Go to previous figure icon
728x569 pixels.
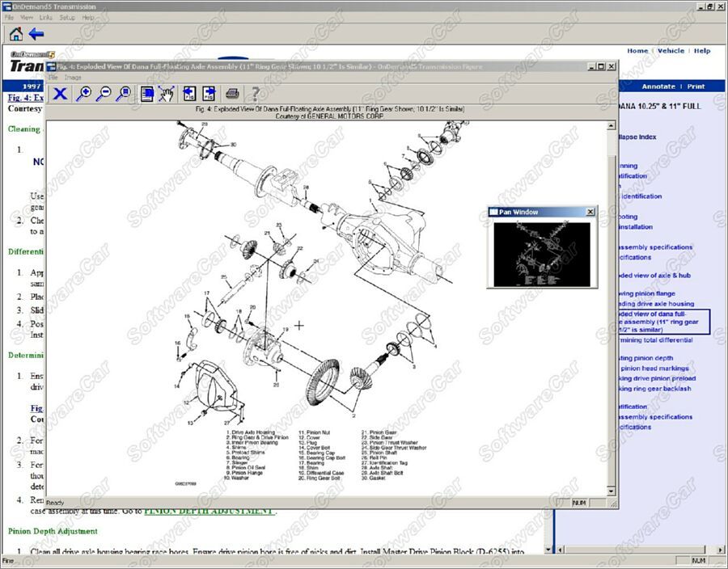tap(188, 94)
